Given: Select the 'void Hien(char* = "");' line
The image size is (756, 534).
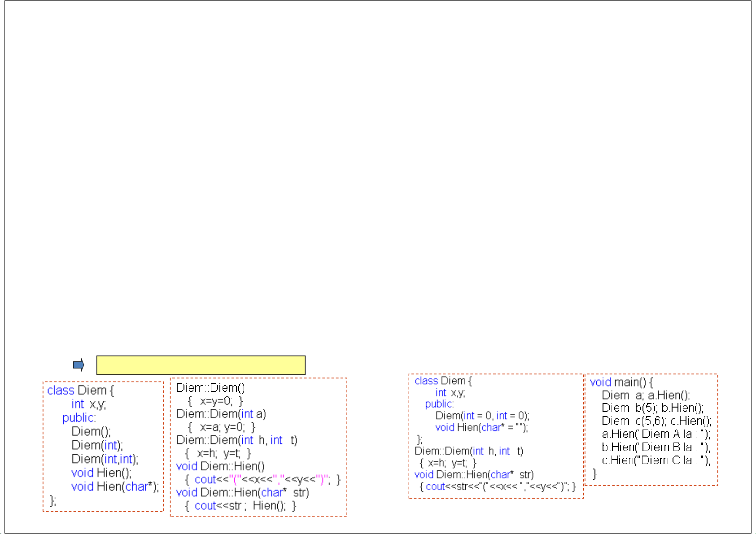Looking at the screenshot, I should pyautogui.click(x=481, y=427).
